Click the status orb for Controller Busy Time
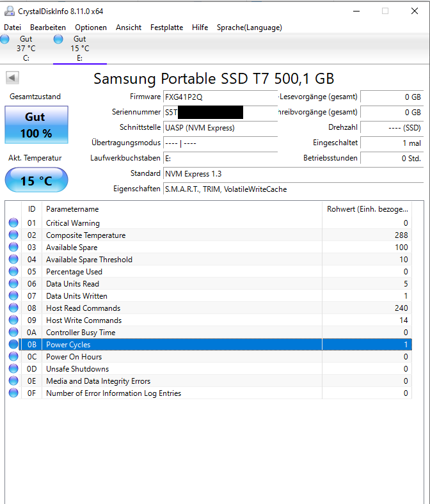The width and height of the screenshot is (430, 504). coord(13,333)
